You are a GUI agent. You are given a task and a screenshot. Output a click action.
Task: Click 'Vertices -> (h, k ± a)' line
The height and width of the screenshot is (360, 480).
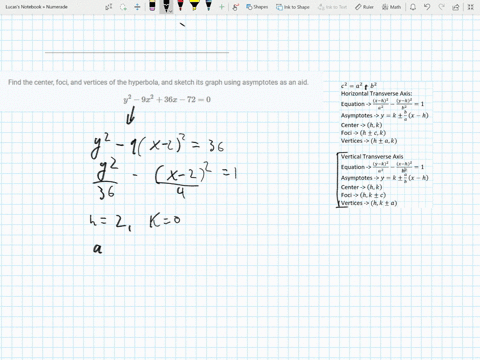(369, 203)
